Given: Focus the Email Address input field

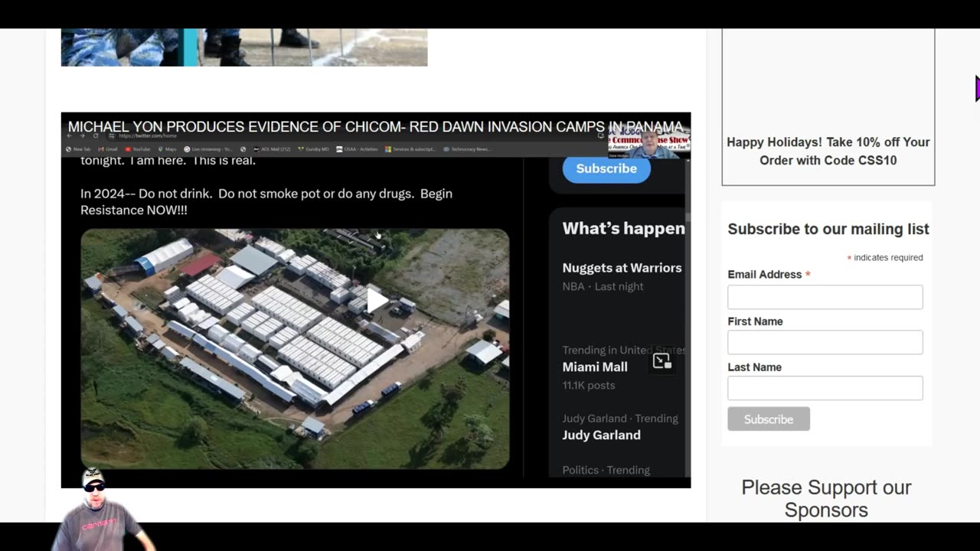Looking at the screenshot, I should coord(825,297).
